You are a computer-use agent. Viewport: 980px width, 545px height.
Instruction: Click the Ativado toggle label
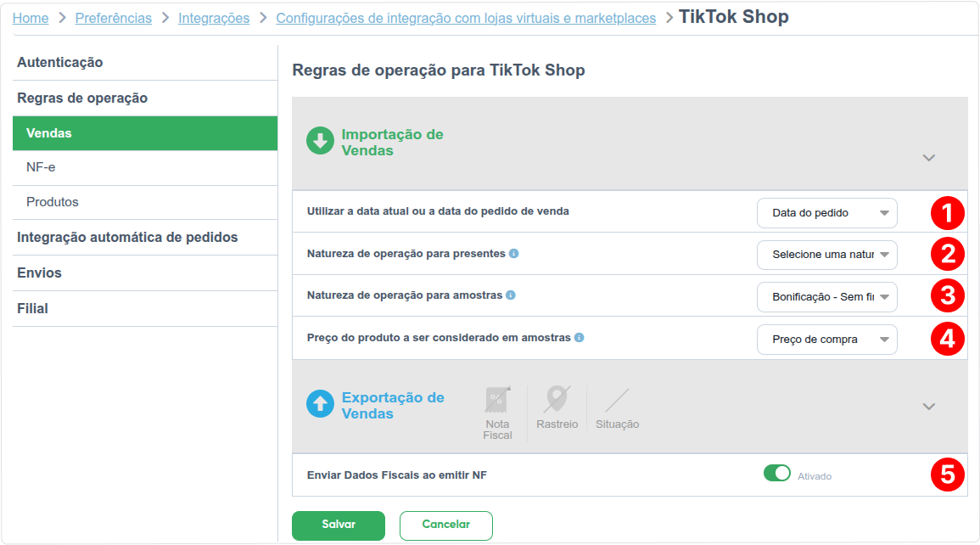(x=815, y=476)
